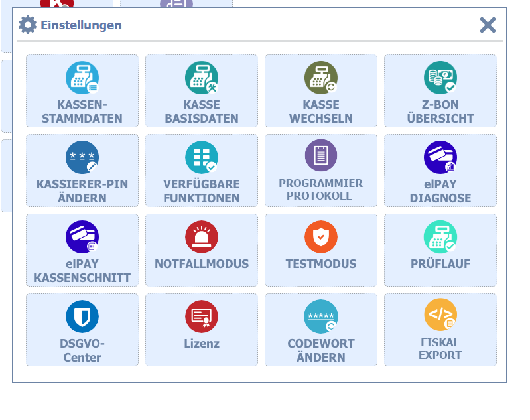Click the Einstellungen gear icon
This screenshot has height=420, width=530.
tap(27, 25)
